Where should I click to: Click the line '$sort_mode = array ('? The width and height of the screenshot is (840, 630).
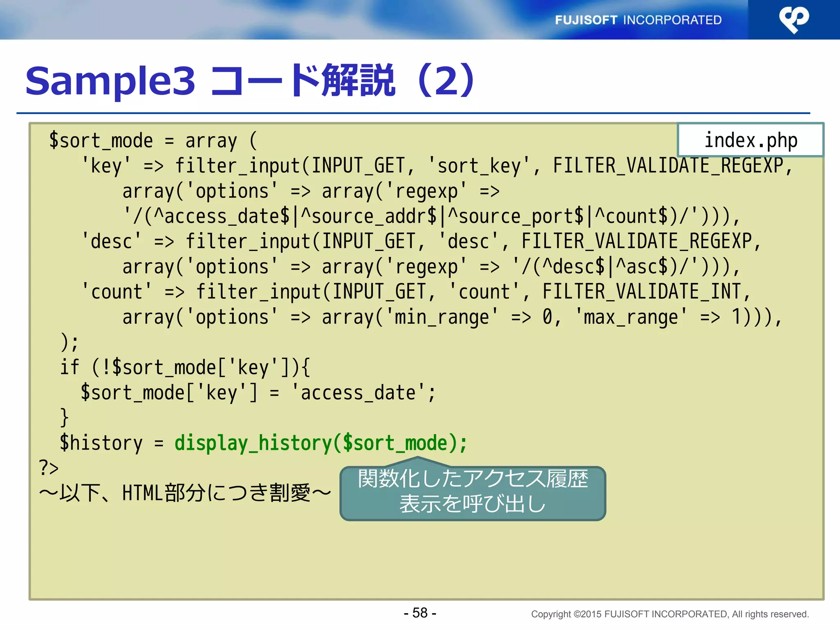[153, 141]
